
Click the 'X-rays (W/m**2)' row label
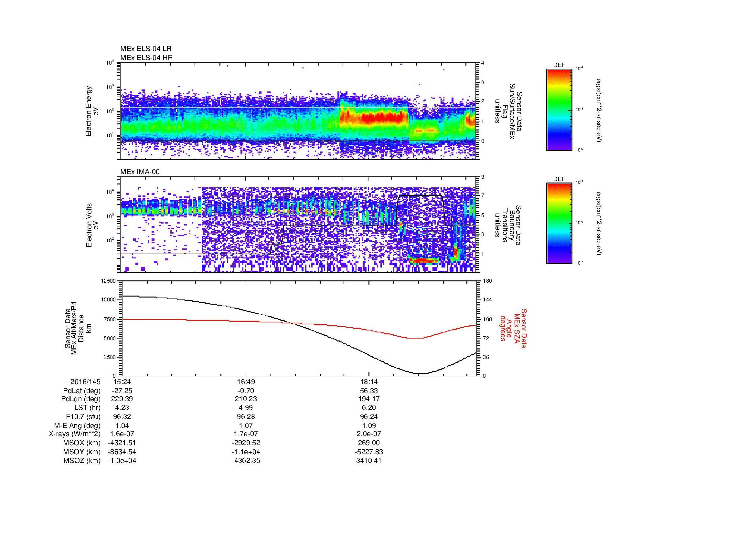[75, 434]
